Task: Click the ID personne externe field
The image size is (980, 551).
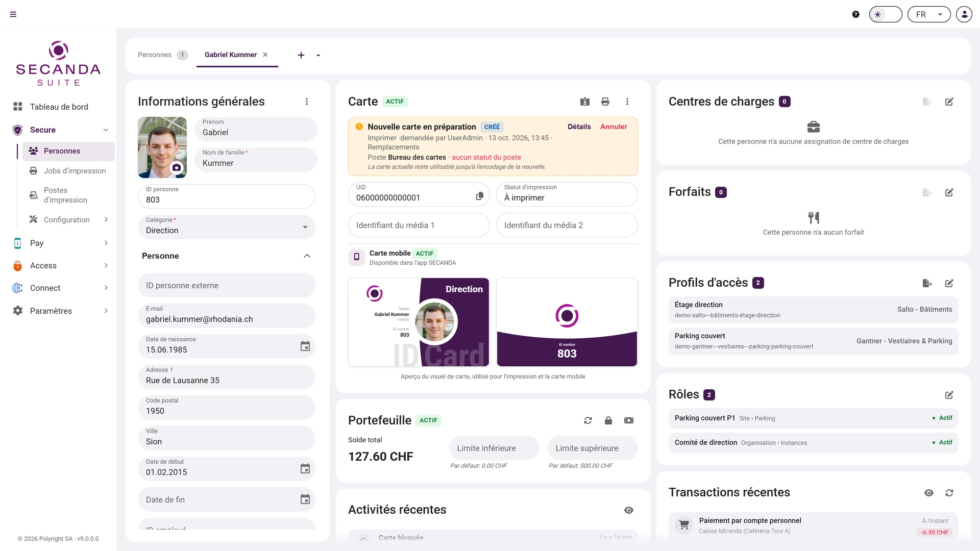Action: tap(227, 285)
